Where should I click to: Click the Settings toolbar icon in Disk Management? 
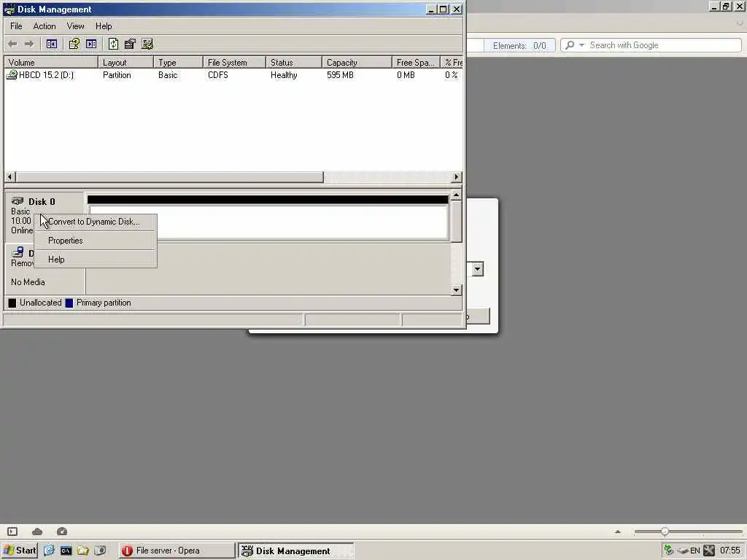(x=147, y=44)
